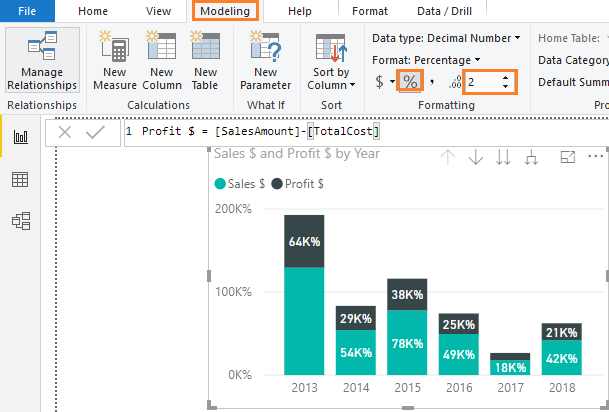The image size is (609, 412).
Task: Select the 2015 Profit 38K% segment
Action: pyautogui.click(x=407, y=294)
